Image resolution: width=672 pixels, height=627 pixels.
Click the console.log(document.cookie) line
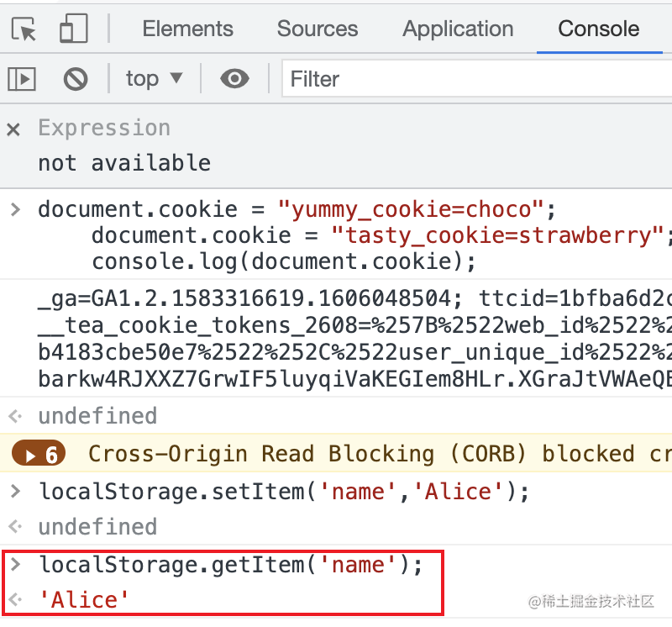[x=284, y=261]
